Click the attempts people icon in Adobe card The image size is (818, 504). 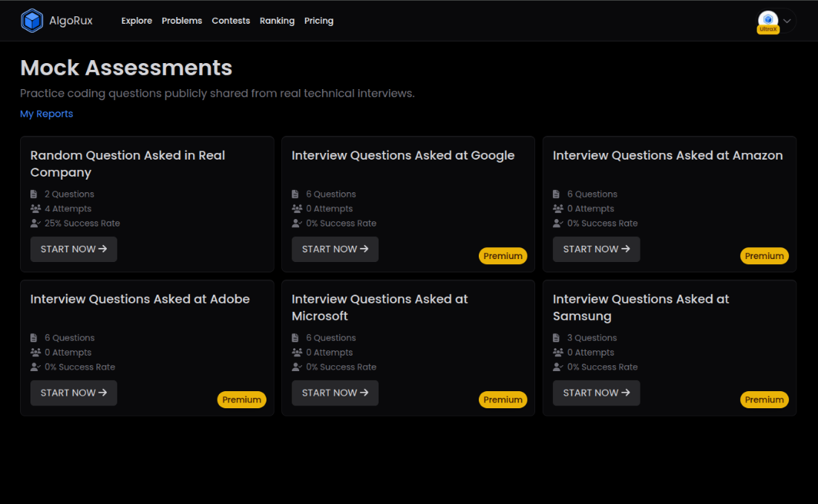click(x=35, y=353)
